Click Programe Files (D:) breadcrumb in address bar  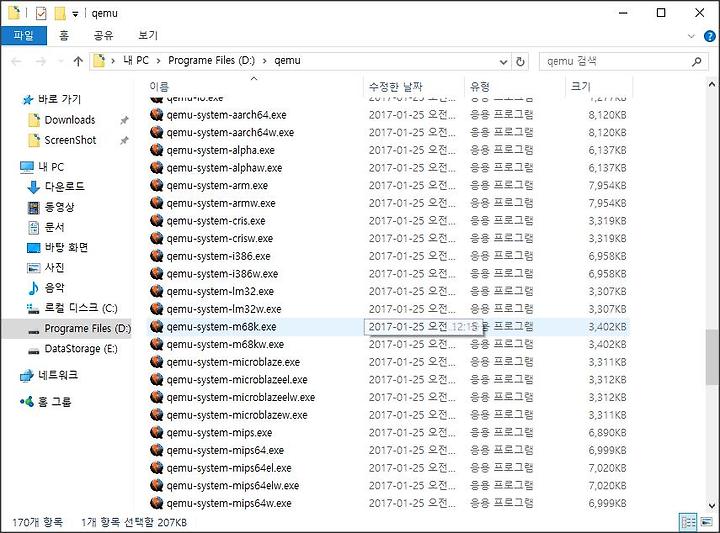pyautogui.click(x=211, y=60)
